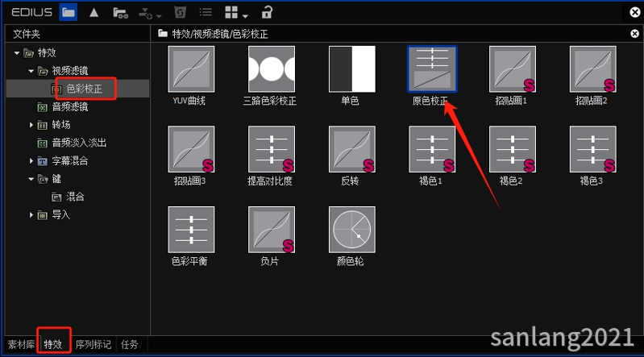Switch to the 任务 tab
Viewport: 644px width, 357px height.
(x=130, y=344)
